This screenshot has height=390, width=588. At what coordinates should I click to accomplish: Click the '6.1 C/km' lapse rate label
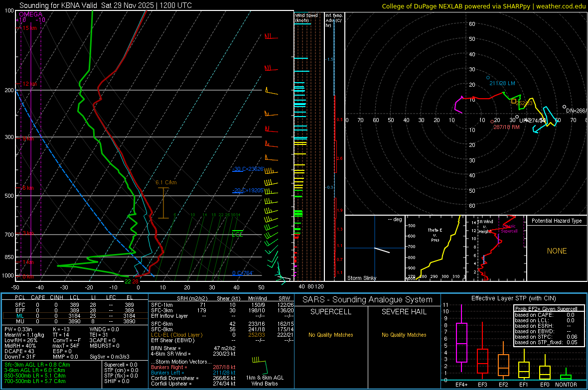tap(166, 182)
